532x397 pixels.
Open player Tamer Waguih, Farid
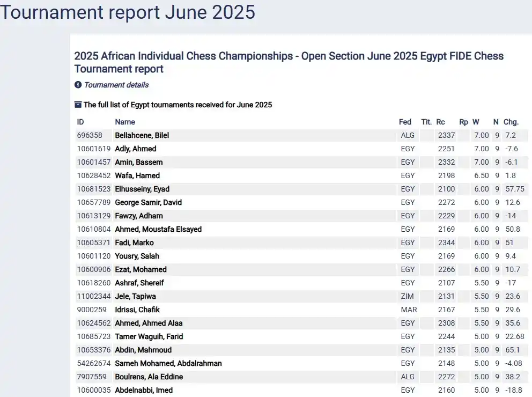[x=149, y=336]
